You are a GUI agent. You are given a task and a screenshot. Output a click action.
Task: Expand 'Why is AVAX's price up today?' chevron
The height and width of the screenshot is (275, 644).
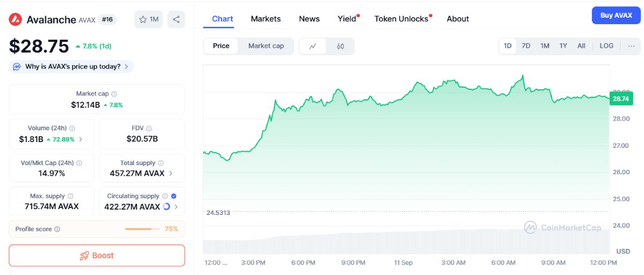126,67
